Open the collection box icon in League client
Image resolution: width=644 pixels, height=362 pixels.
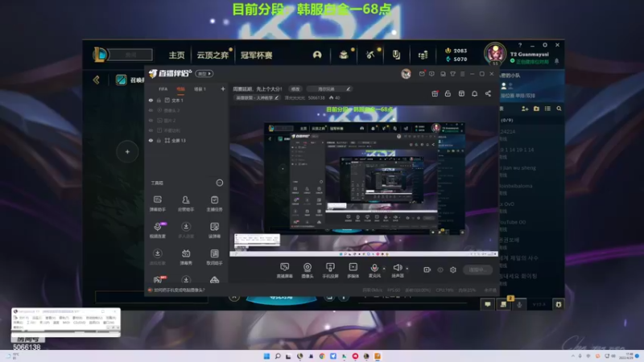pyautogui.click(x=344, y=55)
